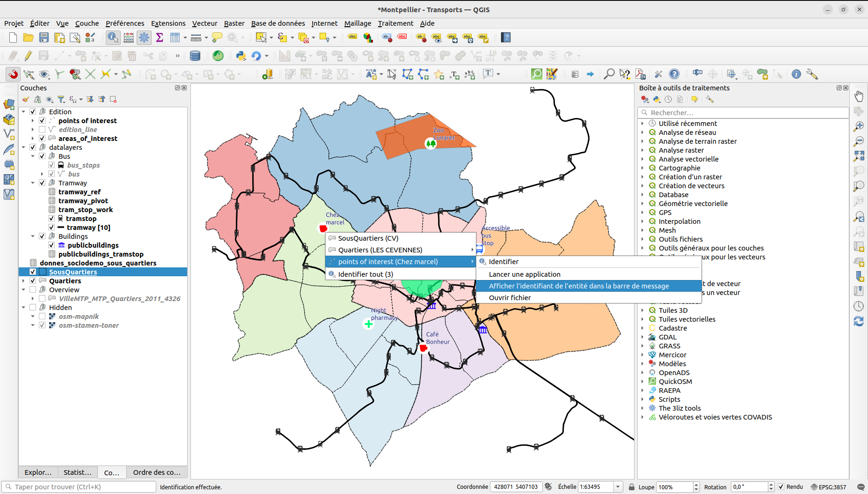Open the Python console icon

pos(241,56)
